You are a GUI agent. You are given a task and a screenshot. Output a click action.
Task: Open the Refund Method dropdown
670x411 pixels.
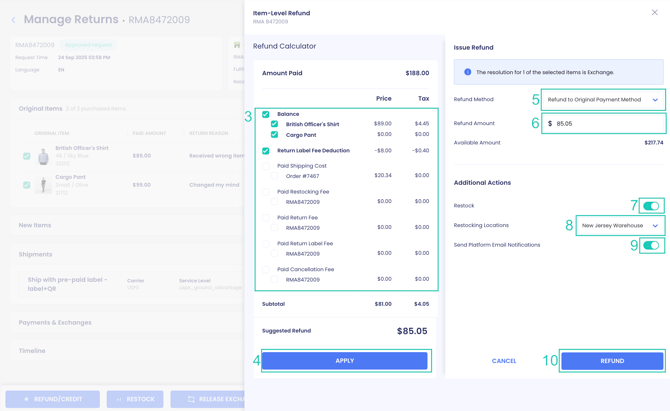[x=602, y=100]
